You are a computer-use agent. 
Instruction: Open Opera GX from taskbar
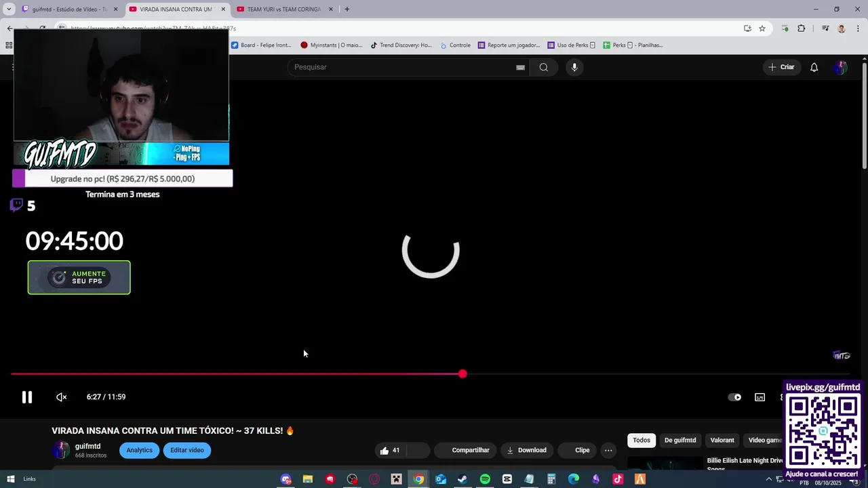[374, 479]
